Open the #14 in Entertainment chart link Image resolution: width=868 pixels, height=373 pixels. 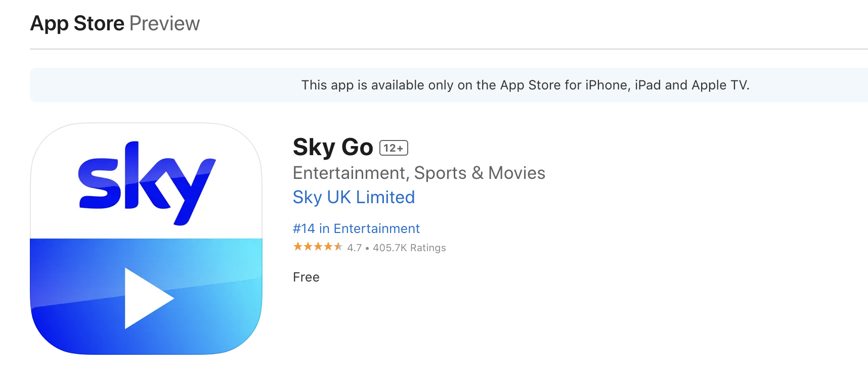(x=356, y=228)
